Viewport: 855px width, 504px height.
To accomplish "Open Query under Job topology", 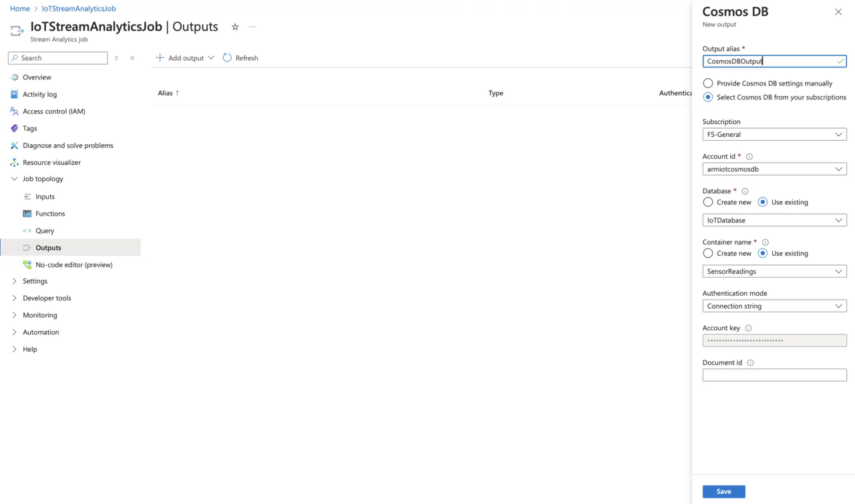I will tap(45, 231).
